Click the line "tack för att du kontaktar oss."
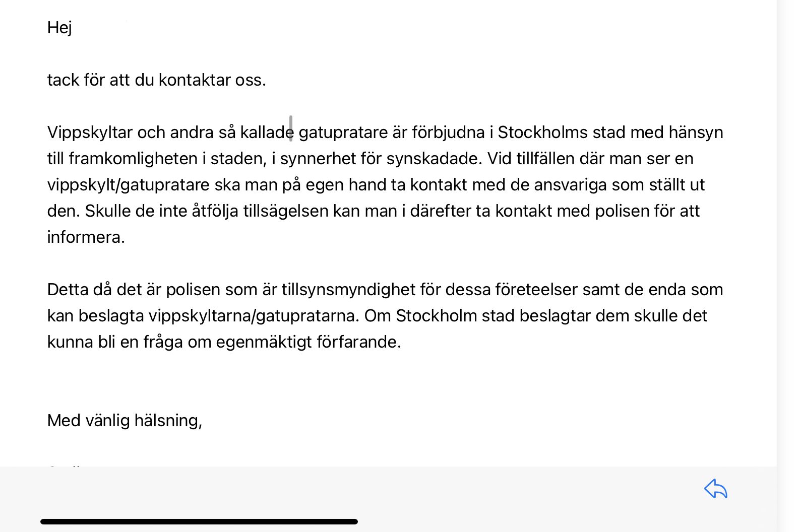The height and width of the screenshot is (532, 801). pyautogui.click(x=156, y=80)
